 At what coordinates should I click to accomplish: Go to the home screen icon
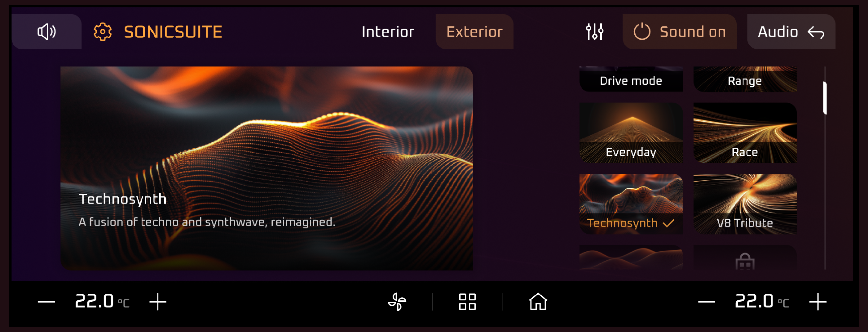click(538, 302)
